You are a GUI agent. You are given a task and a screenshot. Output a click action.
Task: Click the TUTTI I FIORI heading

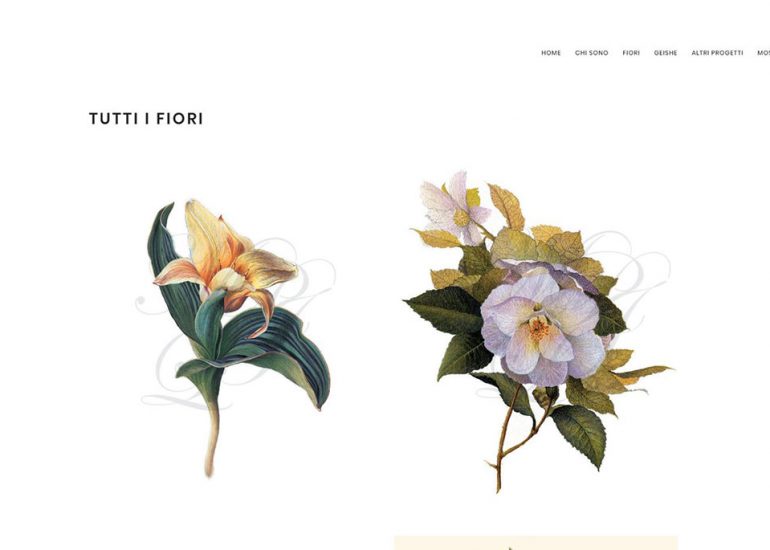(146, 119)
